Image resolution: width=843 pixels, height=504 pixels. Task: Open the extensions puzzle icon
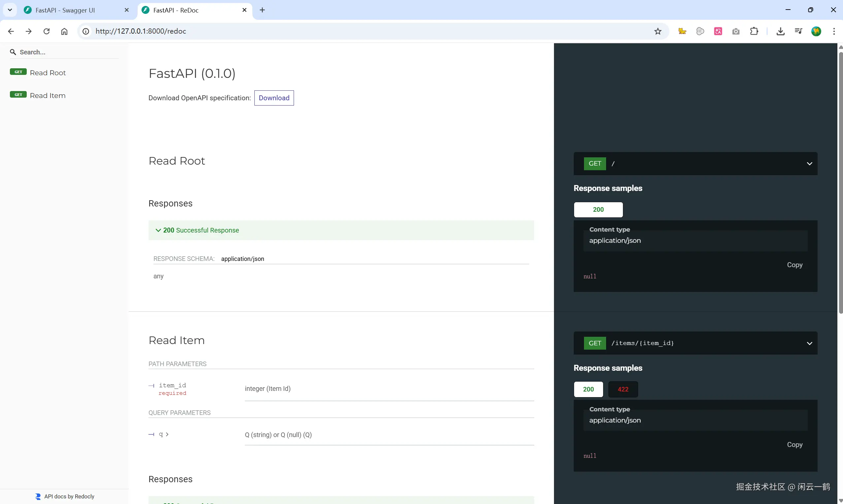coord(754,31)
